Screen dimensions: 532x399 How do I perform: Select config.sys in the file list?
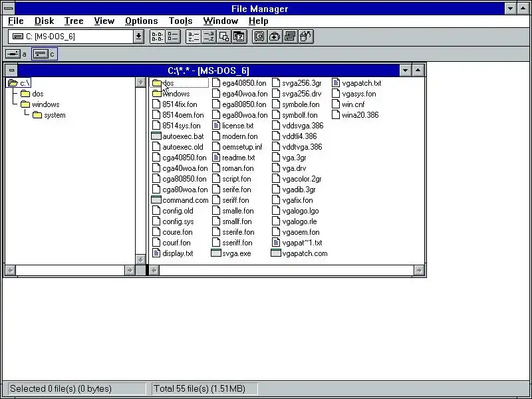click(173, 221)
